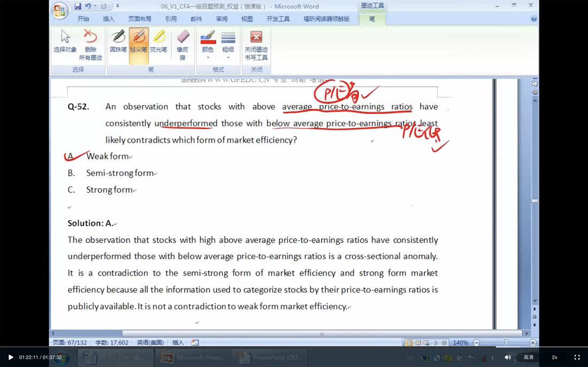
Task: Click the Word zoom slider handle
Action: click(x=506, y=342)
